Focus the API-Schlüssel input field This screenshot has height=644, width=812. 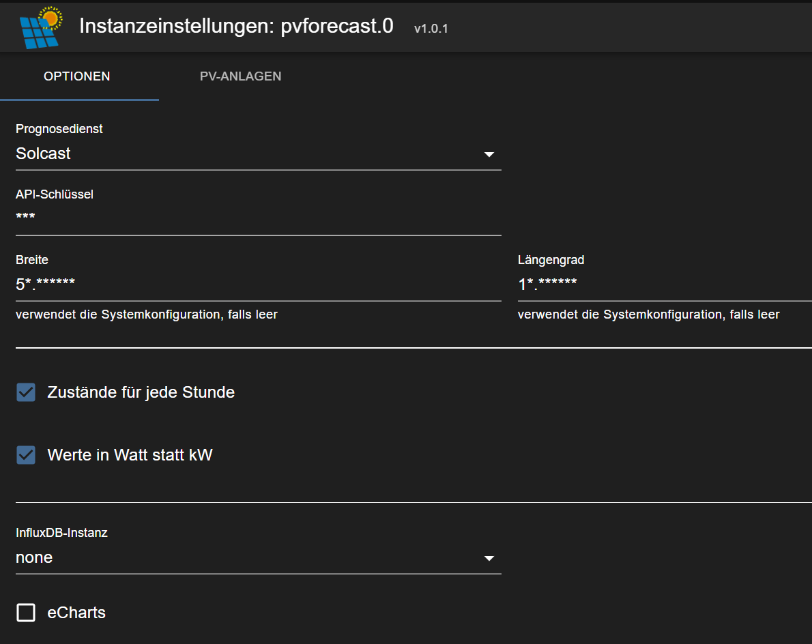coord(258,218)
